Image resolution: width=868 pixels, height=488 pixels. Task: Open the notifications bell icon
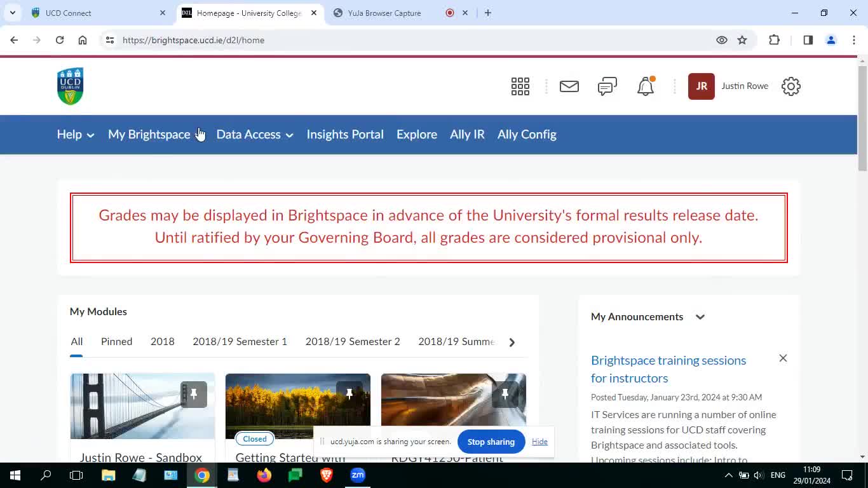pyautogui.click(x=646, y=86)
